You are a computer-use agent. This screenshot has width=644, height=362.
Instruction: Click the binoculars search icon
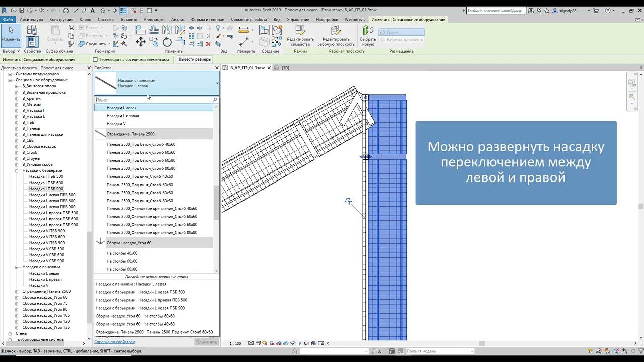(x=531, y=10)
